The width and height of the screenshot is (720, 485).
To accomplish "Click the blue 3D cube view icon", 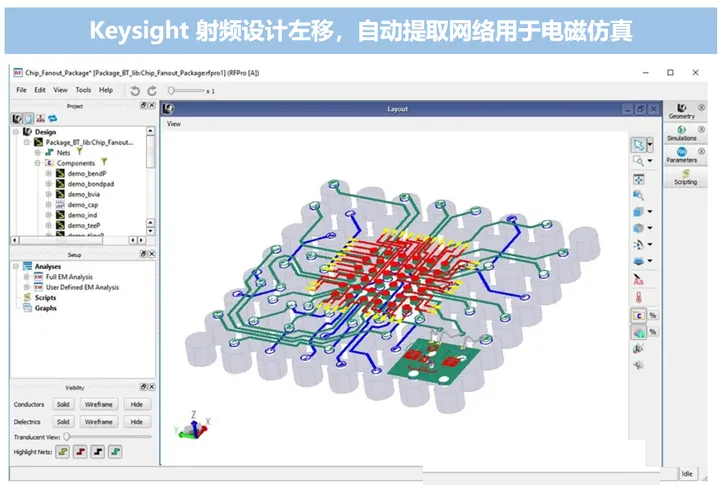I will (x=638, y=212).
